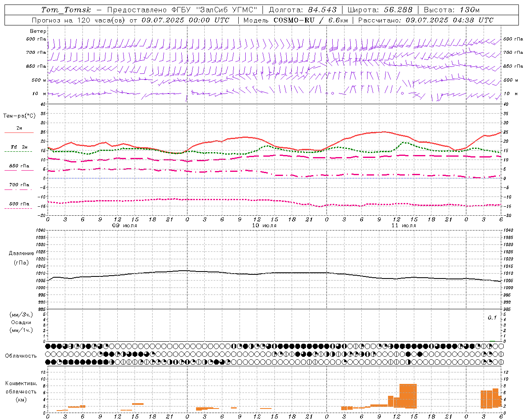Click the 1035 value on right pressure axis

coord(508,237)
